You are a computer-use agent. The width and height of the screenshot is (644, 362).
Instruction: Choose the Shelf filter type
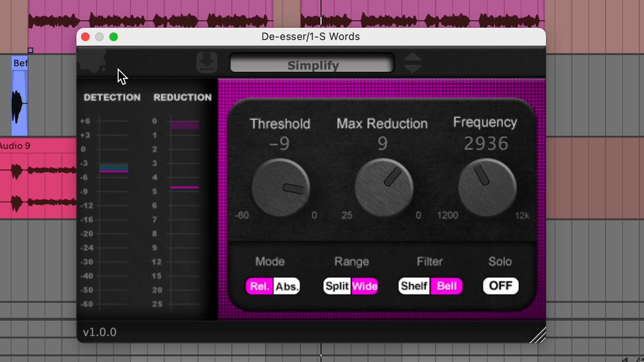414,286
